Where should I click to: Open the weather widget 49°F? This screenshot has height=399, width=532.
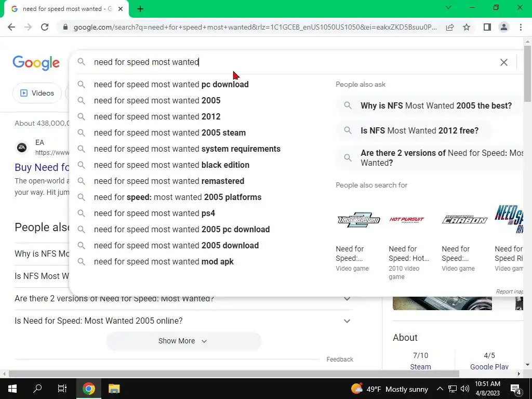tap(390, 389)
